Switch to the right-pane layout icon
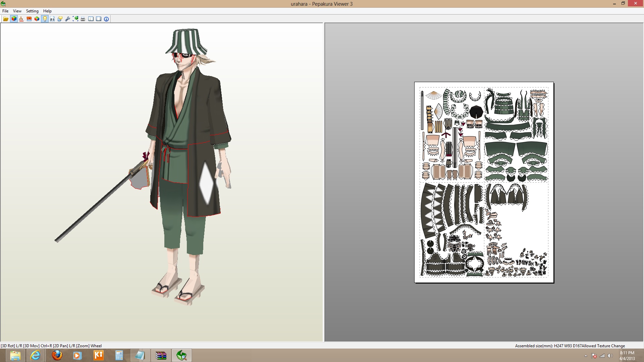This screenshot has width=644, height=362. 98,19
